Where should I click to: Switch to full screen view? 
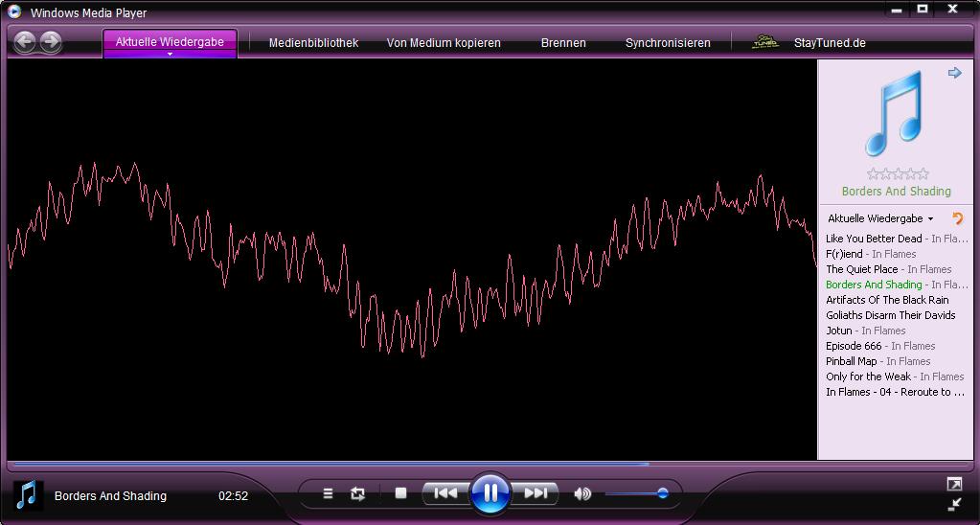click(x=954, y=485)
